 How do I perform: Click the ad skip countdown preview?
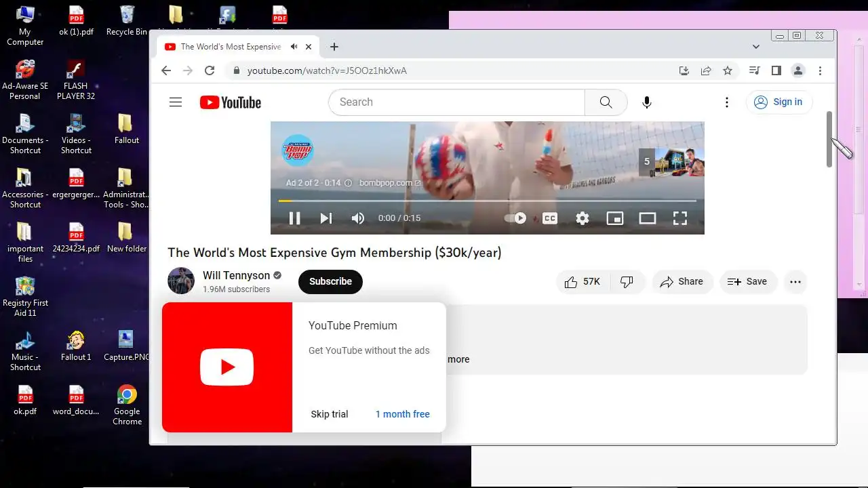[x=671, y=162]
